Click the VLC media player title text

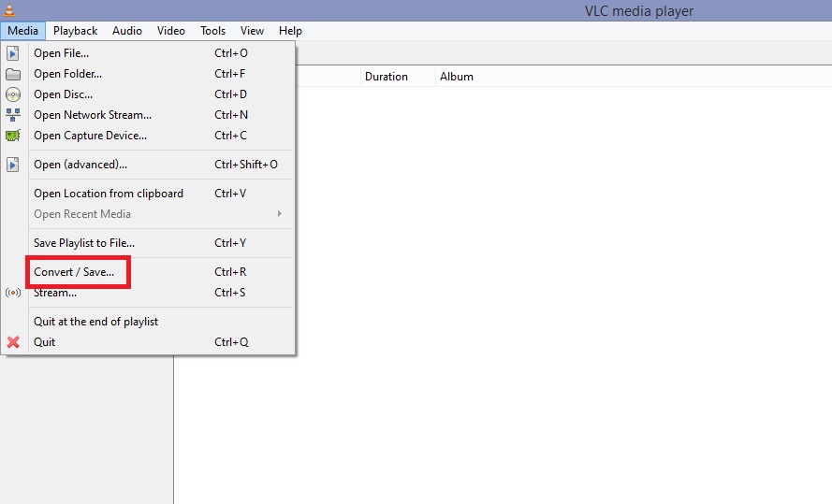(x=639, y=11)
